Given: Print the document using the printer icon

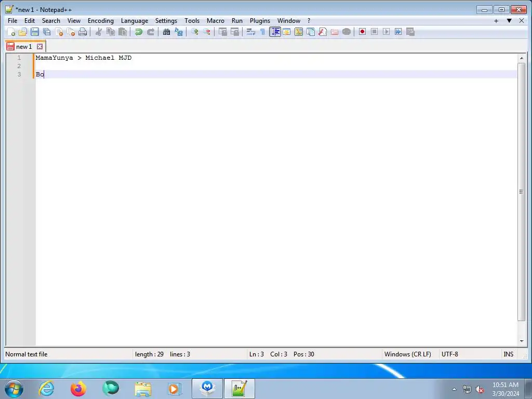Looking at the screenshot, I should 83,32.
